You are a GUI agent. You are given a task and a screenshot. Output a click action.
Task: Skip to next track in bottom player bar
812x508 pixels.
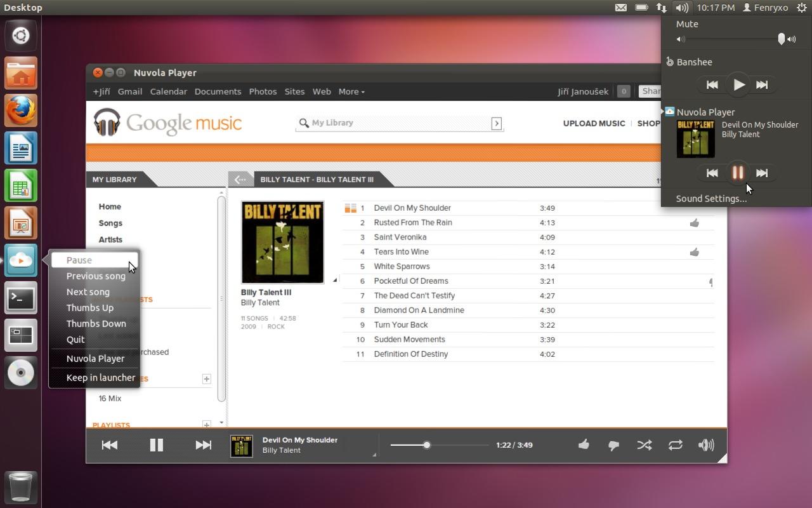[x=203, y=445]
